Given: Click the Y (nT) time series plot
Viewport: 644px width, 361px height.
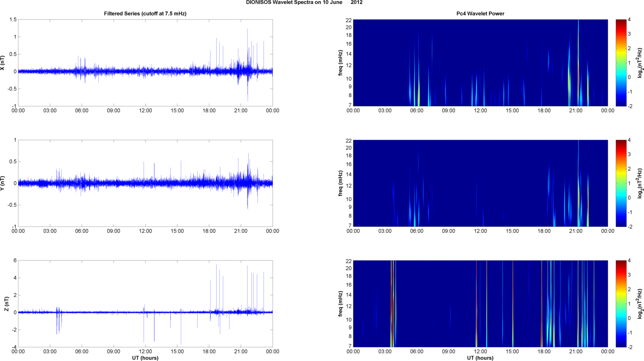Looking at the screenshot, I should point(145,183).
